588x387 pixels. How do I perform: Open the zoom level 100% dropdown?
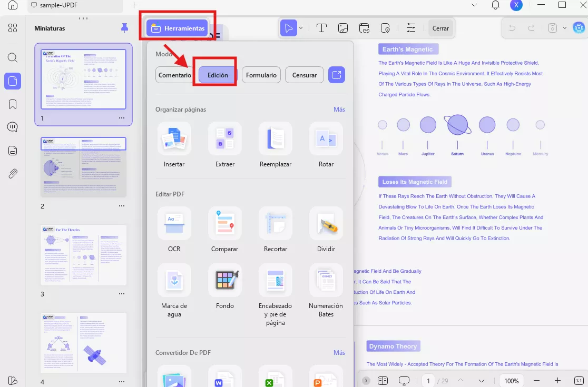point(512,381)
